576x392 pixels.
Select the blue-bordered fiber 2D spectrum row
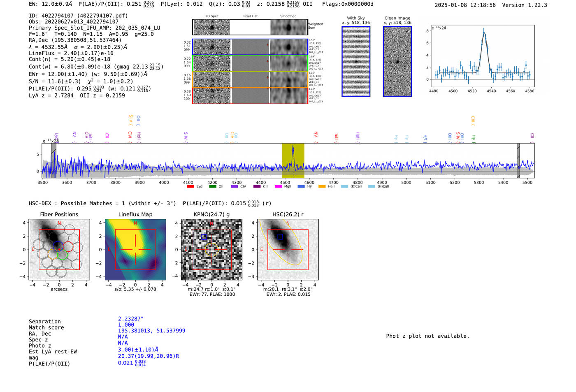tap(250, 47)
